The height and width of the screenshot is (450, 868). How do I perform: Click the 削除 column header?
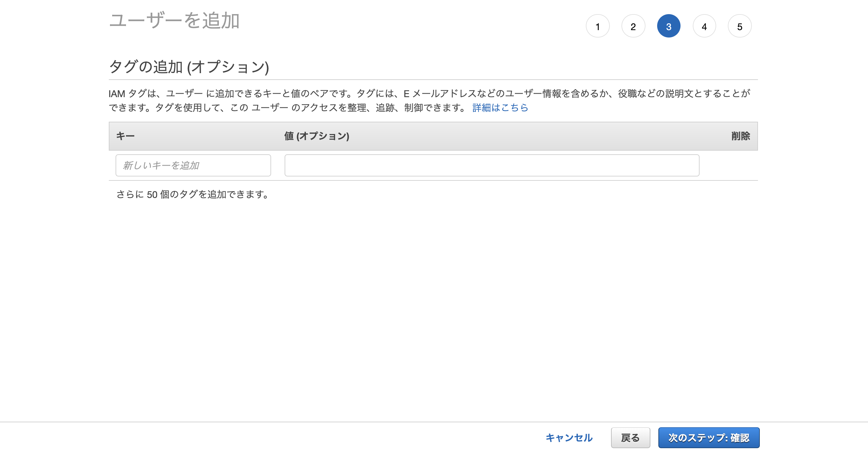(740, 136)
